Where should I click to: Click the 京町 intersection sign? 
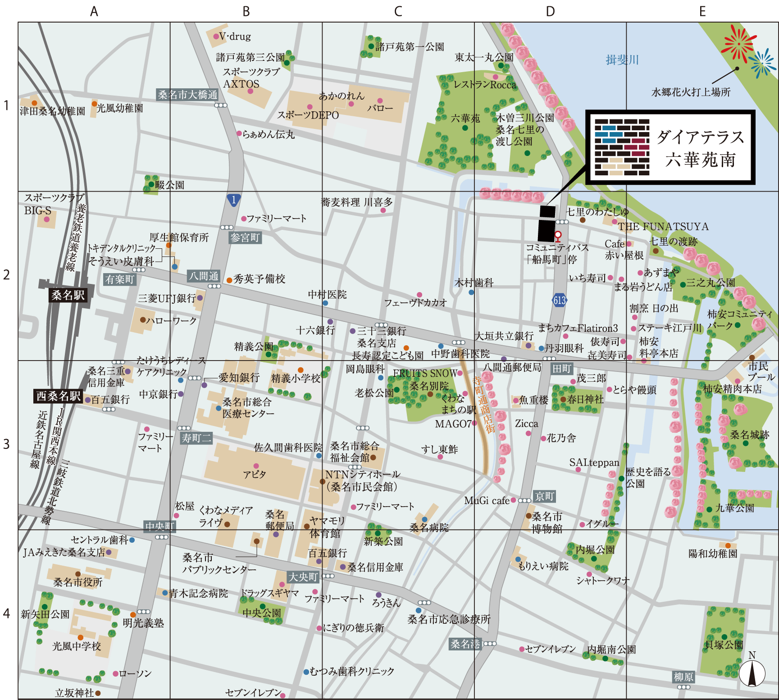[544, 496]
